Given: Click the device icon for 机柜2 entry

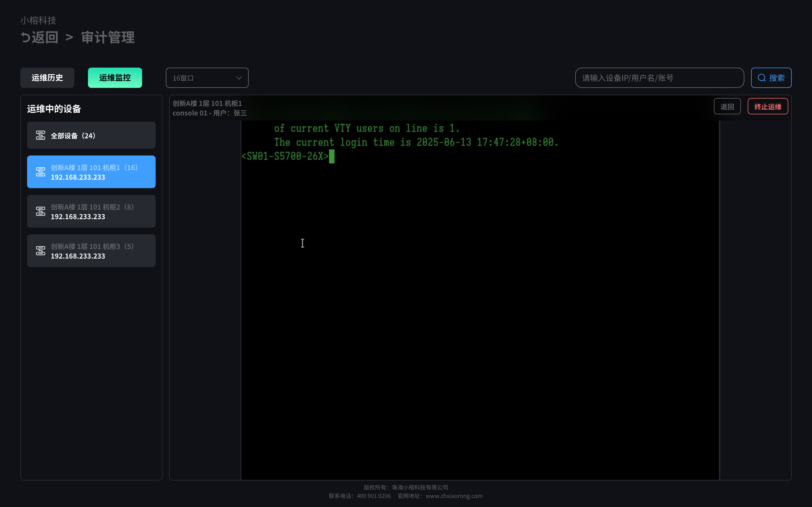Looking at the screenshot, I should (41, 211).
